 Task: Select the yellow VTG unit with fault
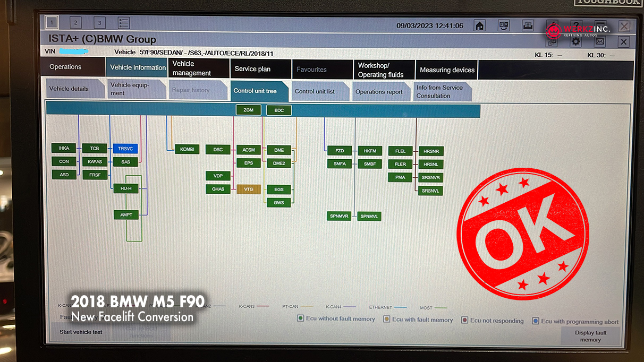tap(249, 189)
